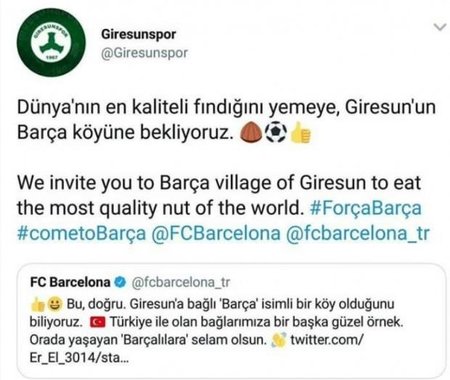Expand the tweet options chevron
Screen dimensions: 450x380
[x=440, y=27]
